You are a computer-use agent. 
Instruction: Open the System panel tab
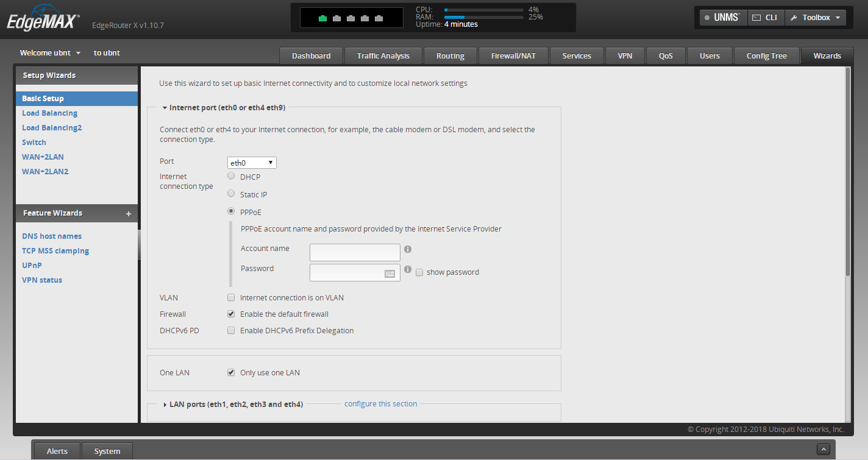[x=107, y=451]
